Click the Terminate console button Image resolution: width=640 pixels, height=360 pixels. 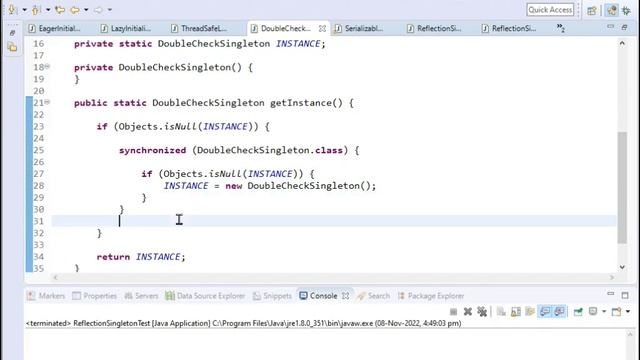tap(453, 312)
